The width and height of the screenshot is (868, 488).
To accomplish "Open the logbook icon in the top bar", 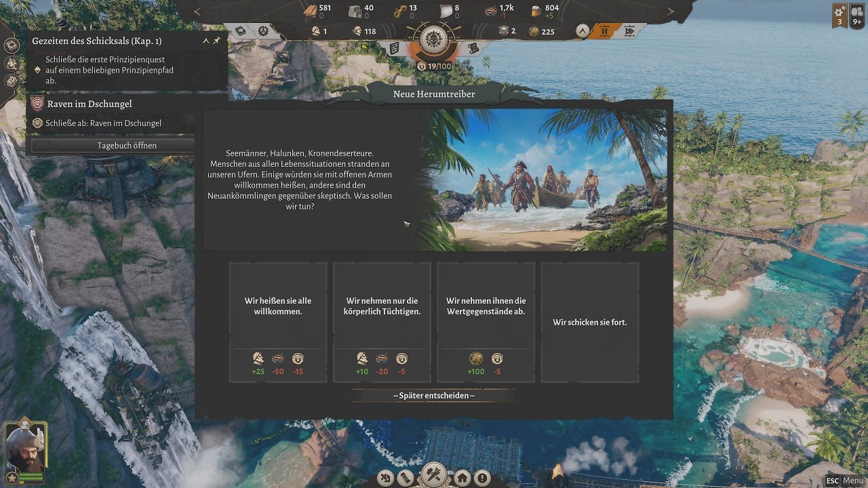I will (x=241, y=31).
